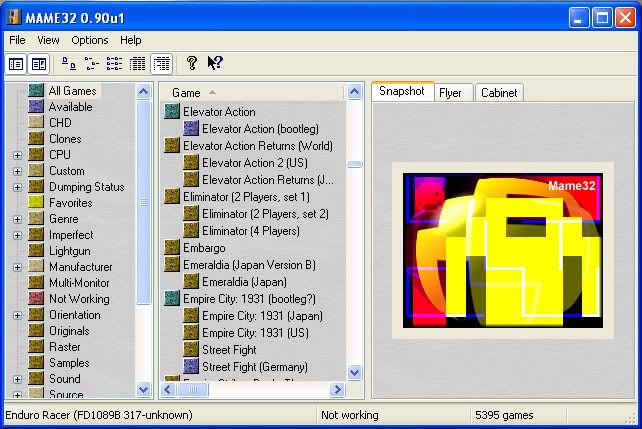Expand the Manufacturer folder
This screenshot has width=642, height=429.
(17, 267)
